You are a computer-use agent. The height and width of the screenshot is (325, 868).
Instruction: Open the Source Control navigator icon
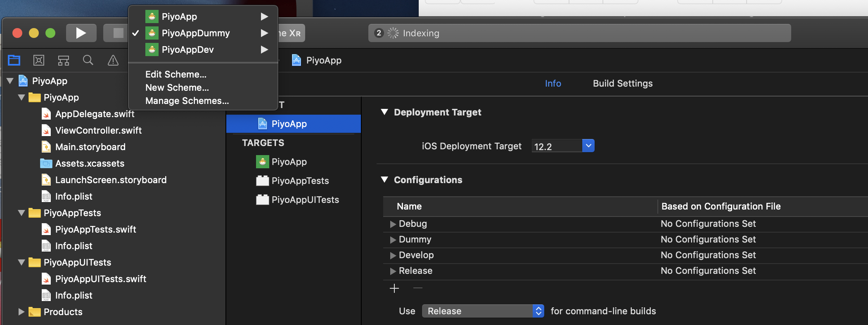[x=39, y=60]
